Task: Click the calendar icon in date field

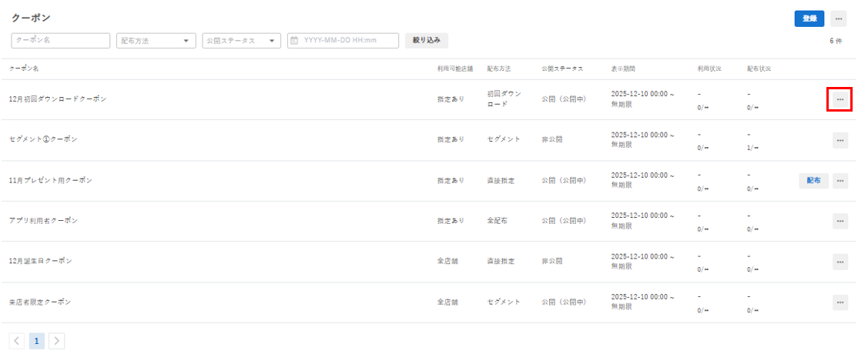Action: pyautogui.click(x=294, y=41)
